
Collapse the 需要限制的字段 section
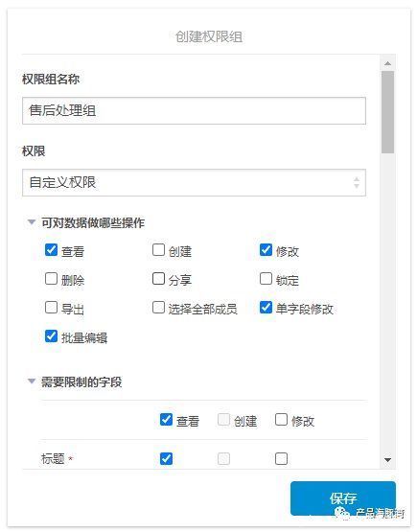pos(32,382)
